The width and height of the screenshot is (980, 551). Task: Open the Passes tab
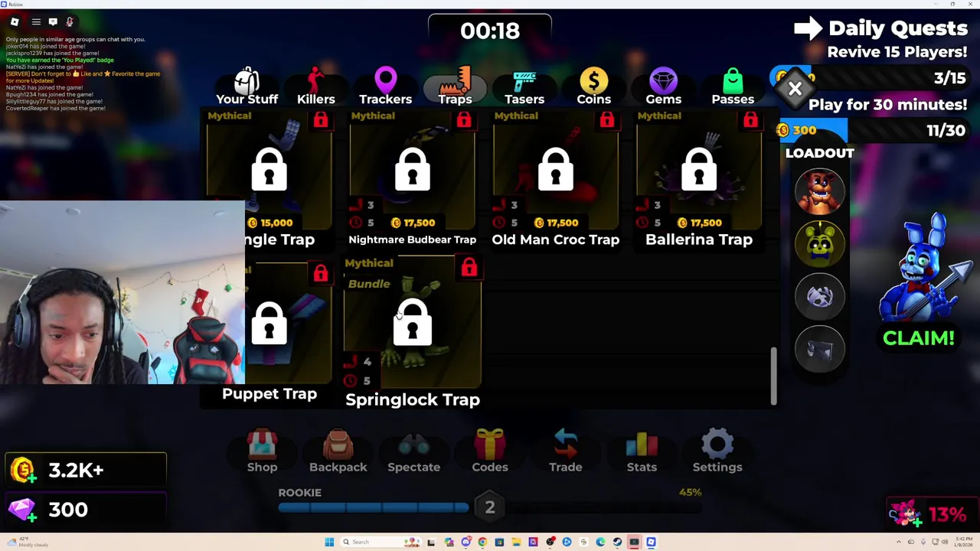pos(733,86)
